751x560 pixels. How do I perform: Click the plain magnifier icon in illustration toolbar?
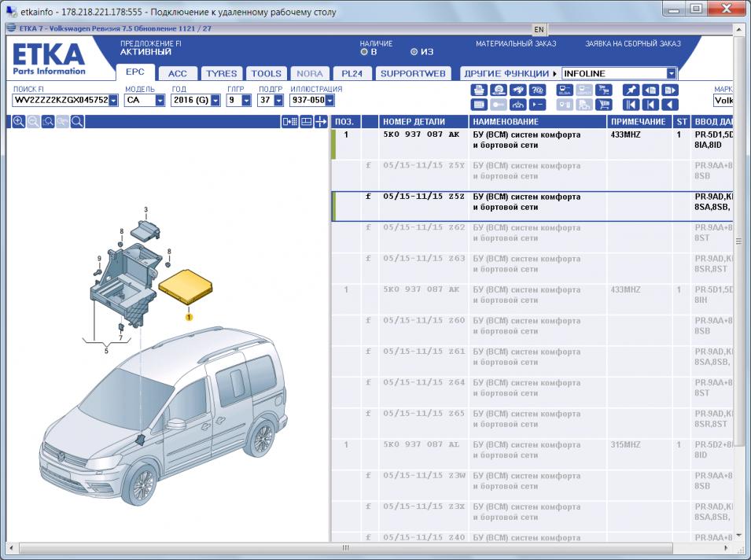(77, 122)
